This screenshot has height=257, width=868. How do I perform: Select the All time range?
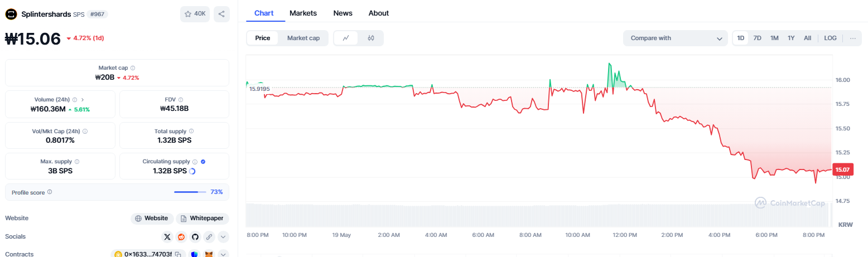807,38
